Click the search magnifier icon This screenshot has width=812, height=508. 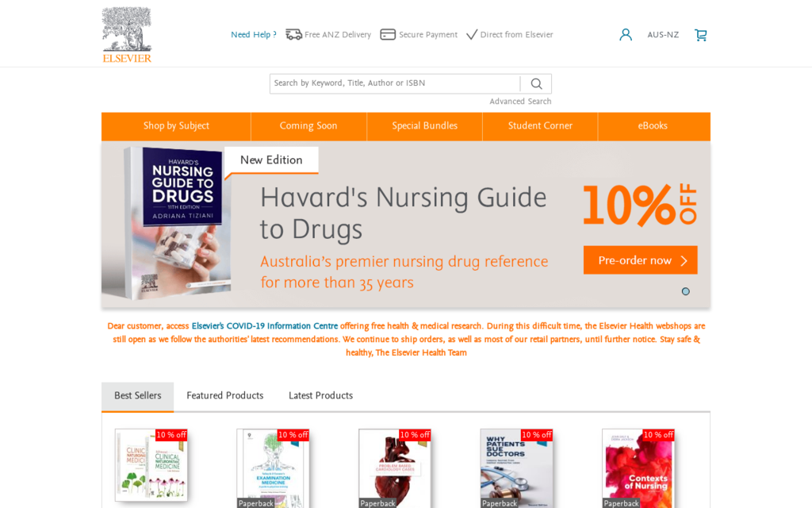click(x=536, y=83)
